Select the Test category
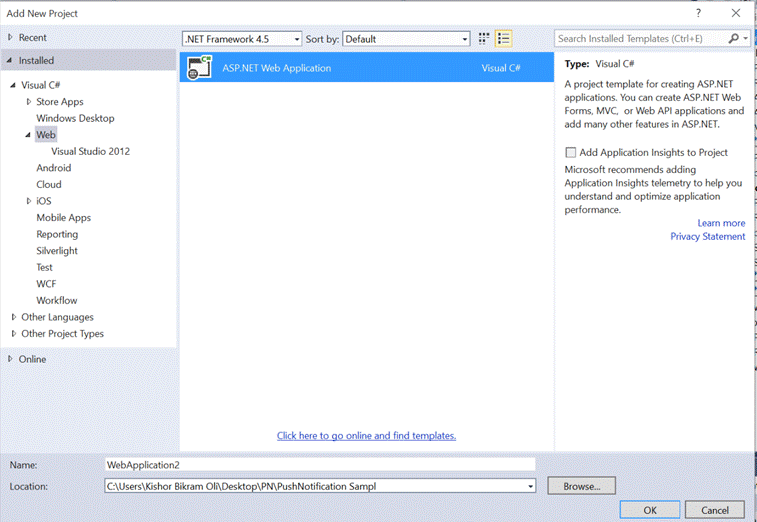Viewport: 757px width, 522px height. pos(44,267)
